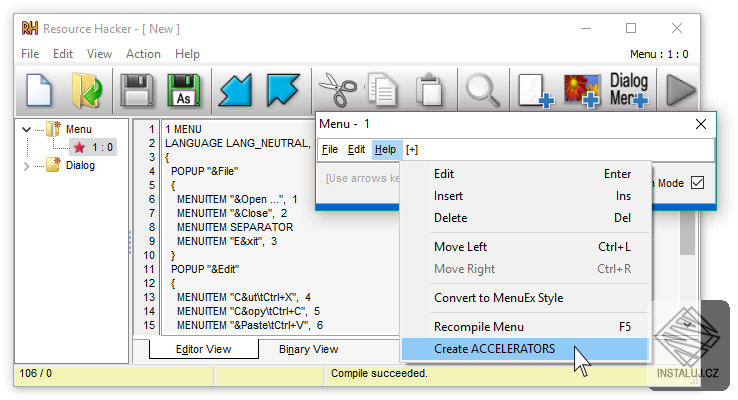Click the blue down-left arrow icon
Image resolution: width=738 pixels, height=400 pixels.
tap(235, 89)
